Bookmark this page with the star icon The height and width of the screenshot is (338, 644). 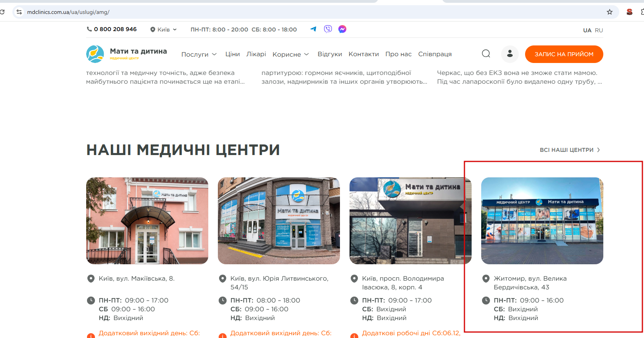click(x=610, y=12)
